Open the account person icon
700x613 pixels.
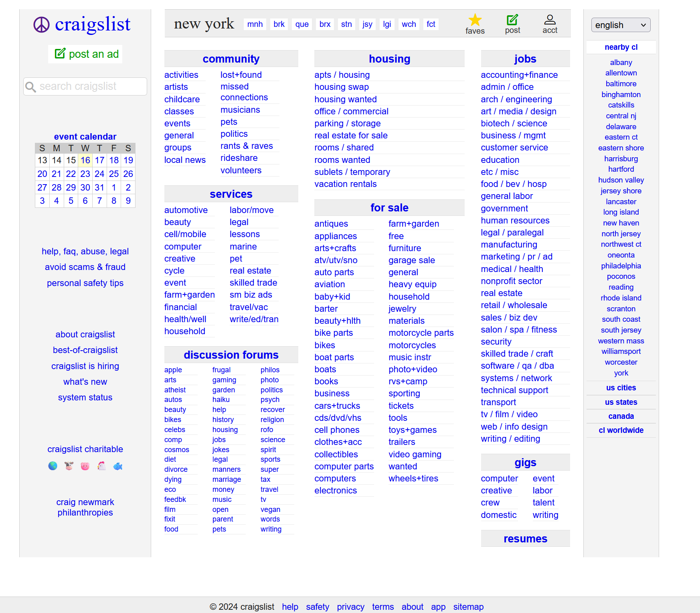tap(550, 20)
